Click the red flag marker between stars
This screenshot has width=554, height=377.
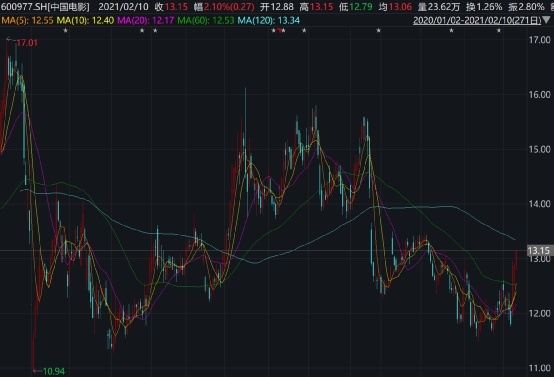point(279,30)
